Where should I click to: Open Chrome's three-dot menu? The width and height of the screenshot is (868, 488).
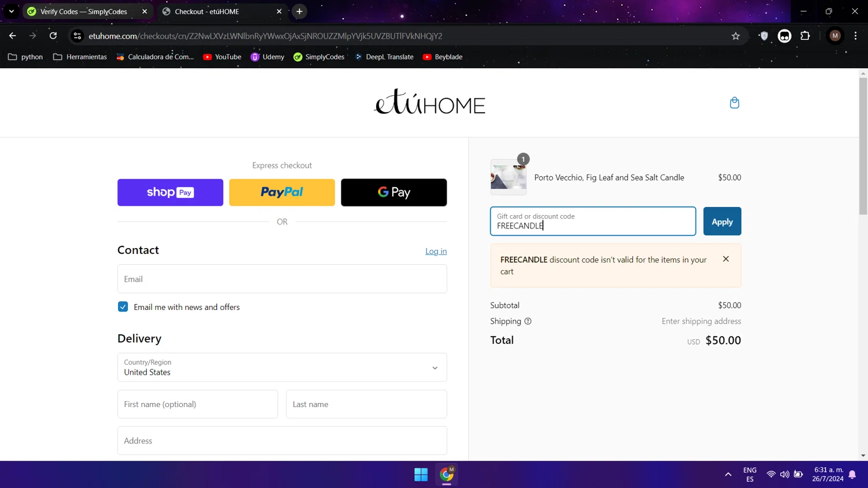(x=855, y=36)
